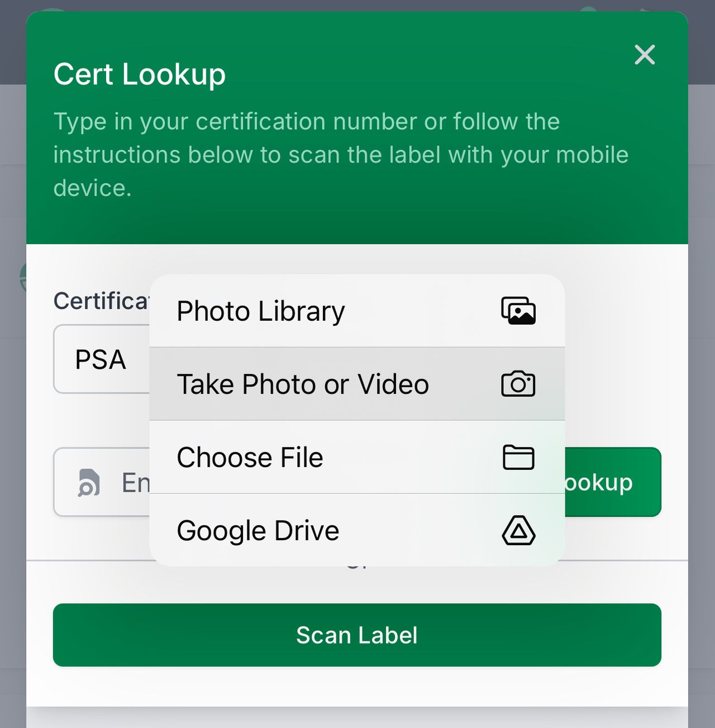715x728 pixels.
Task: Click the Photo Library picture icon
Action: 518,311
